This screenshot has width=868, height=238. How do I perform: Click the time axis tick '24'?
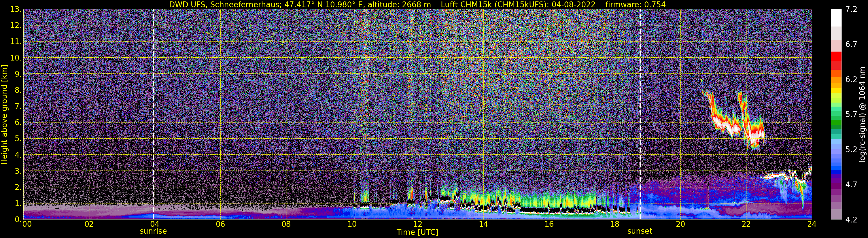812,224
